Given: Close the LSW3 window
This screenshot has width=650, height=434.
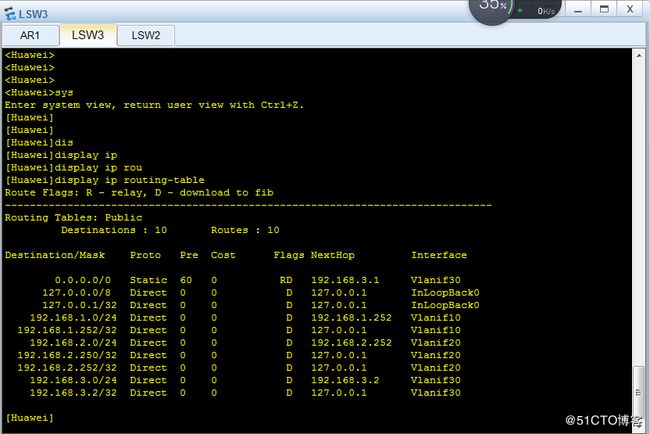Looking at the screenshot, I should tap(630, 9).
